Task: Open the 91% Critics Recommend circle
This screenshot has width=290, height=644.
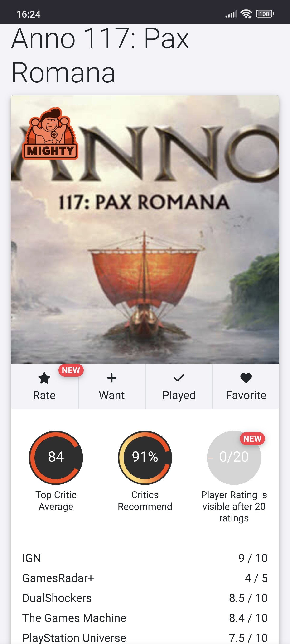Action: (x=145, y=458)
